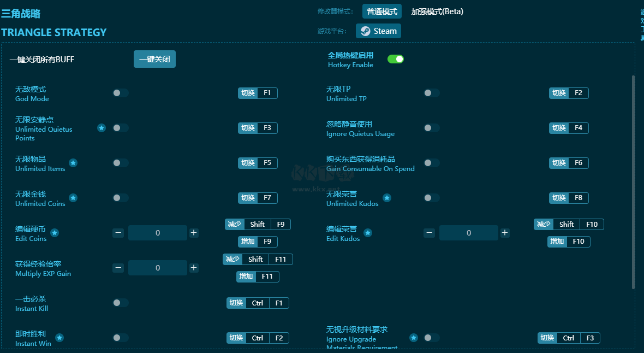644x353 pixels.
Task: Click Edit Coins decrease Shift F9 hotkey
Action: pyautogui.click(x=258, y=224)
